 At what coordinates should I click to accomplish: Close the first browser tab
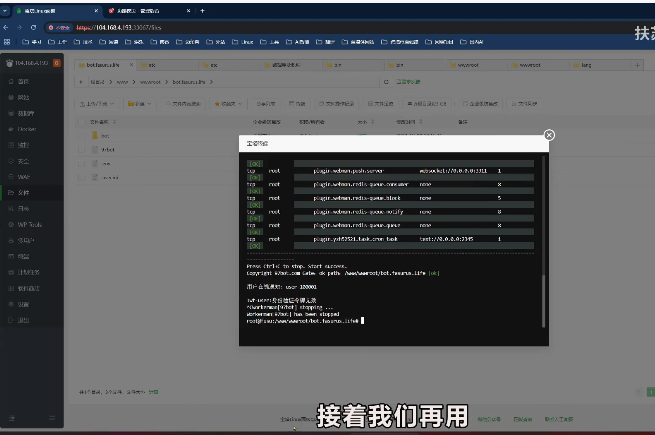96,11
